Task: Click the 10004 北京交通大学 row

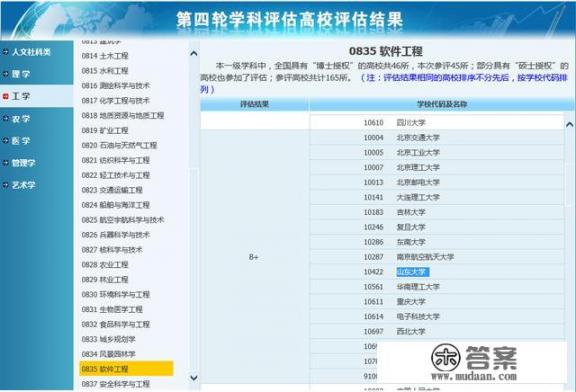Action: (x=436, y=137)
